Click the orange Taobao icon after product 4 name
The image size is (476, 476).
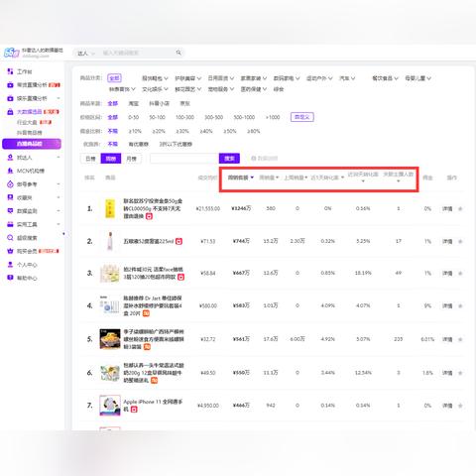[146, 313]
